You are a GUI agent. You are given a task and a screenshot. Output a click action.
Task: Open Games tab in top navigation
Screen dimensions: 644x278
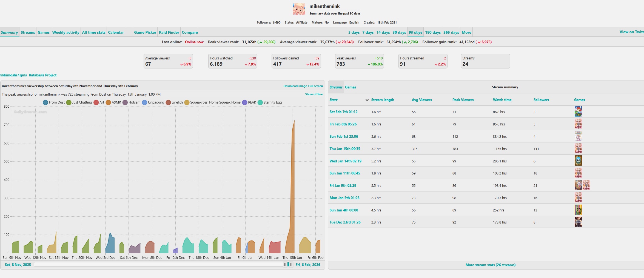tap(44, 32)
